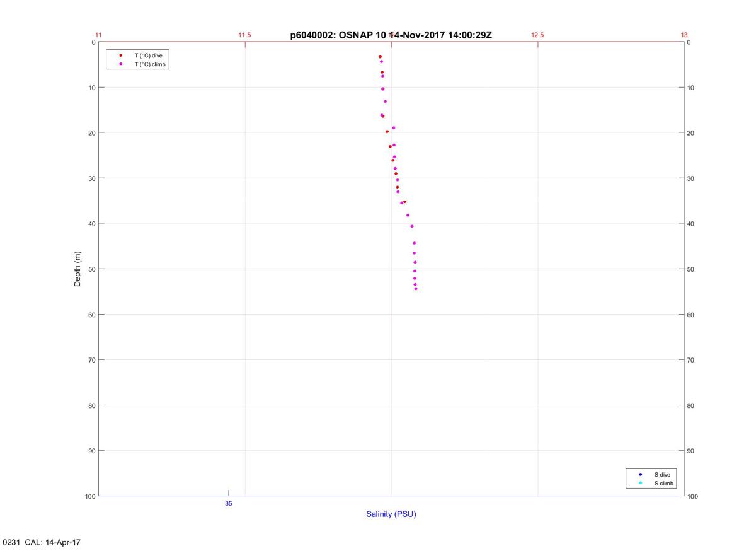Click the shallowest red dive data point
Screen dimensions: 756x558
pyautogui.click(x=380, y=57)
